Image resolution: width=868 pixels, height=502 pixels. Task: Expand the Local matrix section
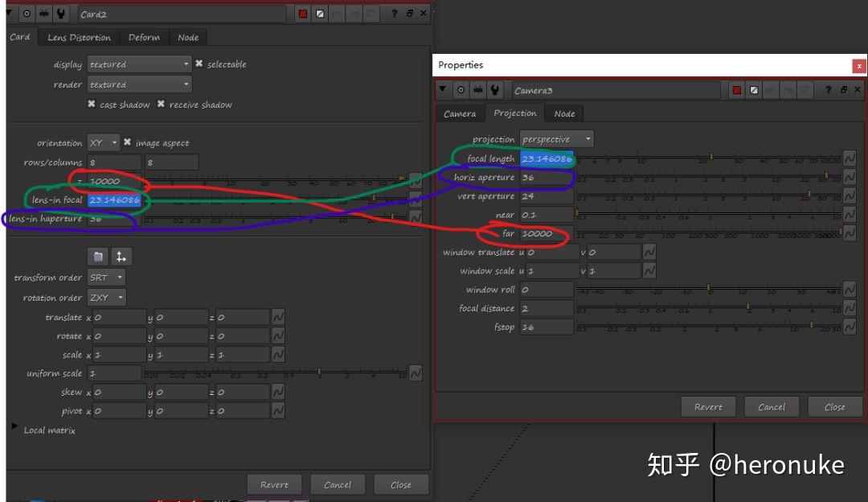tap(14, 426)
